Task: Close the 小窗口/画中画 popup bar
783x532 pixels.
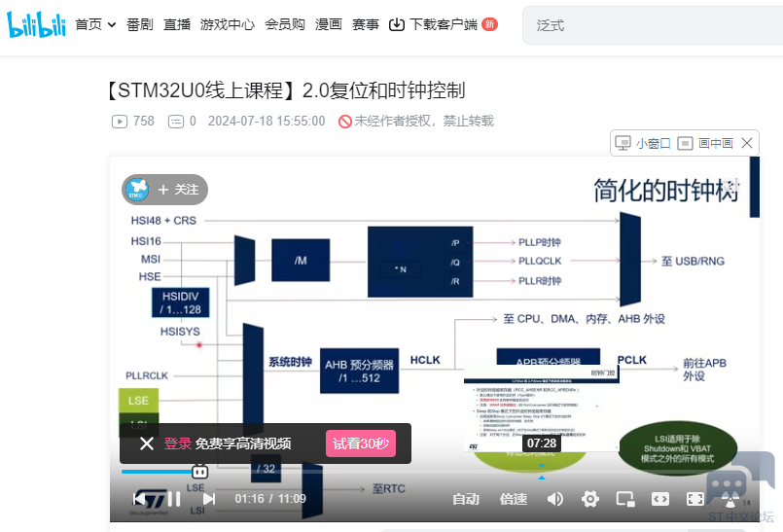Action: [x=747, y=143]
